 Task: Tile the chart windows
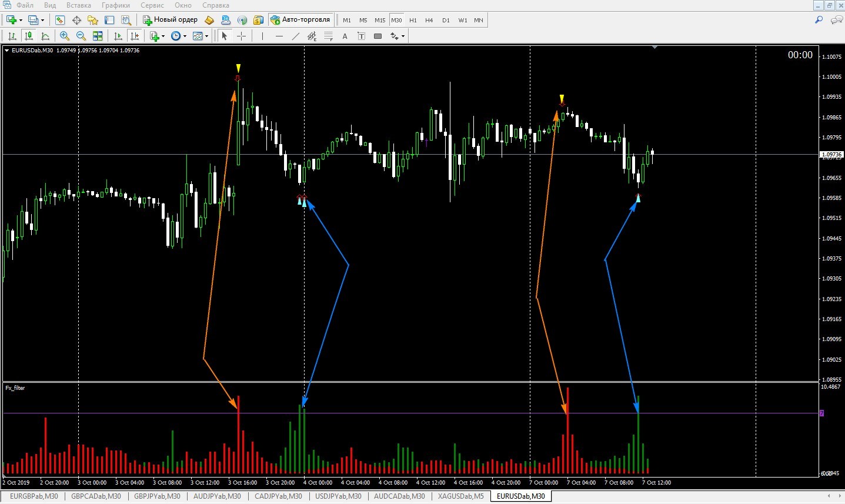98,36
